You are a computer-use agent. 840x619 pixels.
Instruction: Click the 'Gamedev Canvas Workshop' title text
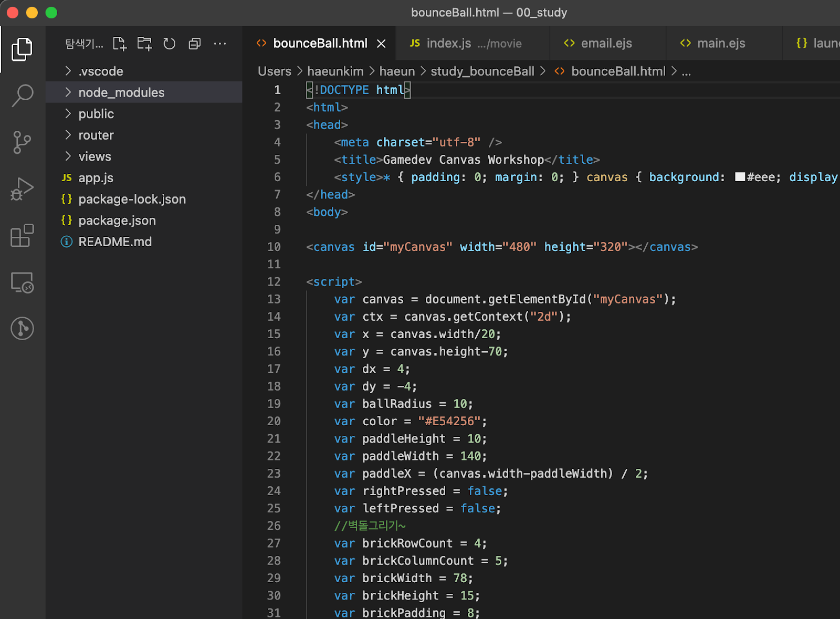[x=464, y=160]
